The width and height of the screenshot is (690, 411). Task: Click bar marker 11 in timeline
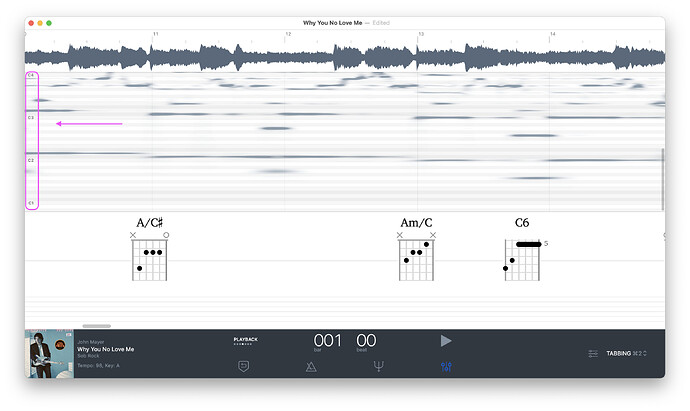coord(156,34)
